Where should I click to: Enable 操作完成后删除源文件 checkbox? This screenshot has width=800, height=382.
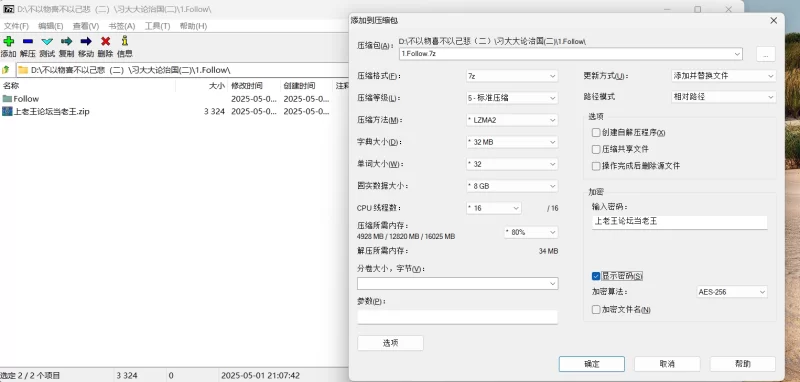pyautogui.click(x=595, y=166)
